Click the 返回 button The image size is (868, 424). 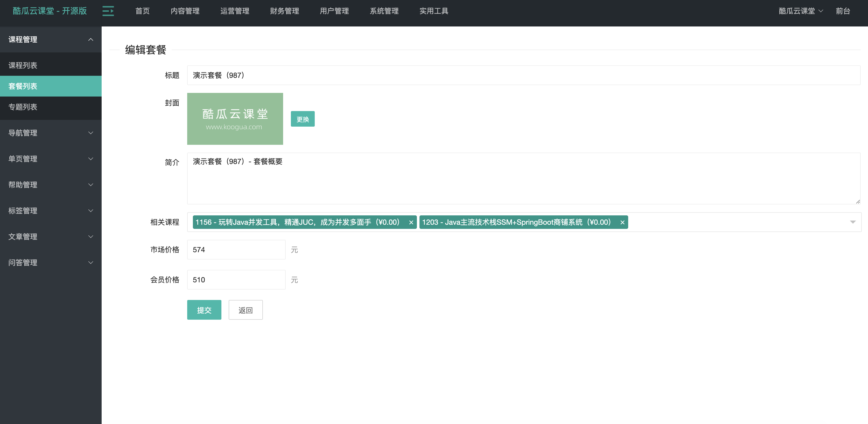246,310
